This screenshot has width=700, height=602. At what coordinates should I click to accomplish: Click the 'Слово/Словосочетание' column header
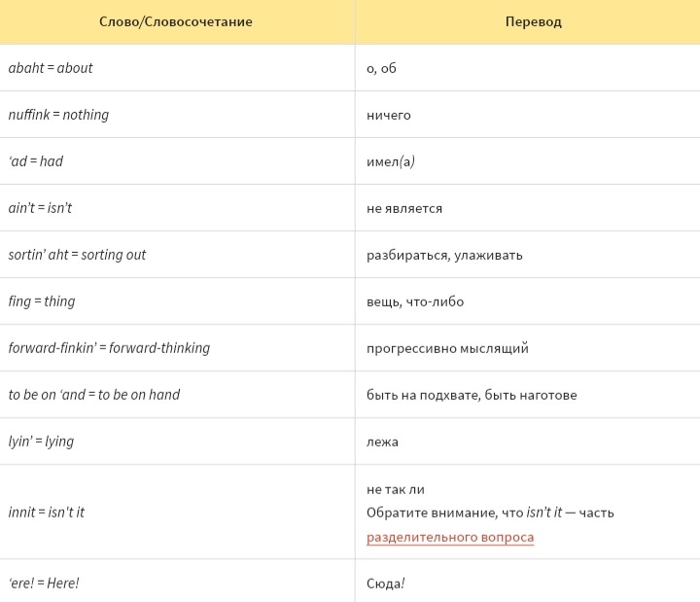176,21
